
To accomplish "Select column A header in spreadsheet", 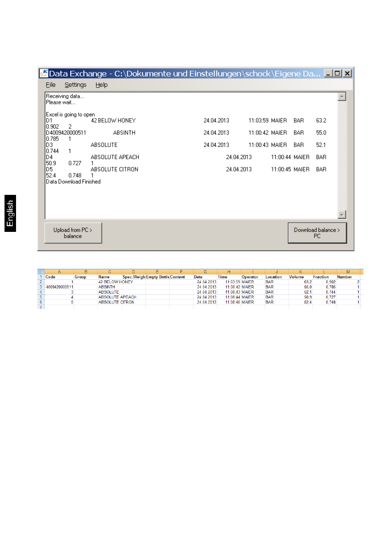I will pyautogui.click(x=59, y=272).
